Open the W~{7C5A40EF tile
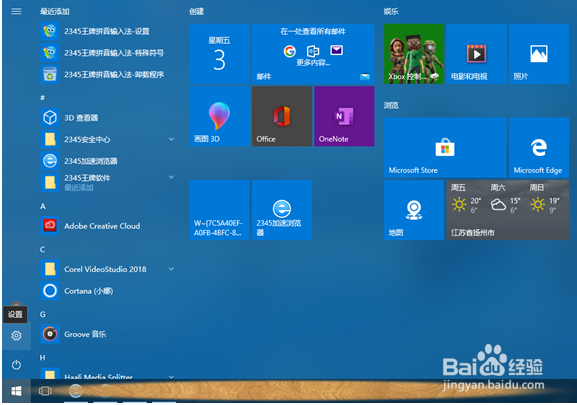Viewport: 577px width, 405px height. [x=219, y=210]
